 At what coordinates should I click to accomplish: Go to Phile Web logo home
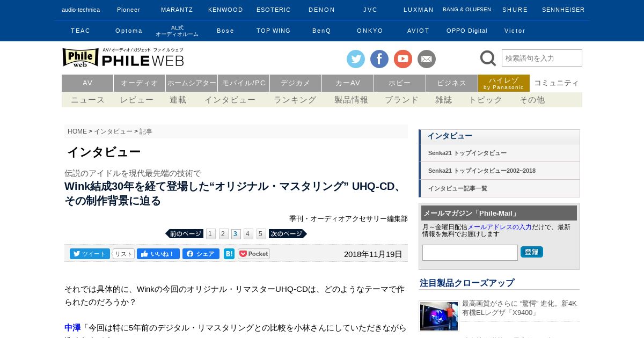(x=123, y=58)
